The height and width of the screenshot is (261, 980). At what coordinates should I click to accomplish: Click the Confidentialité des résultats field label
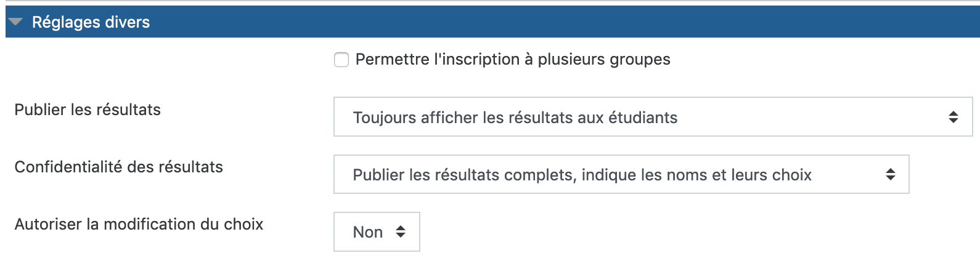(119, 167)
